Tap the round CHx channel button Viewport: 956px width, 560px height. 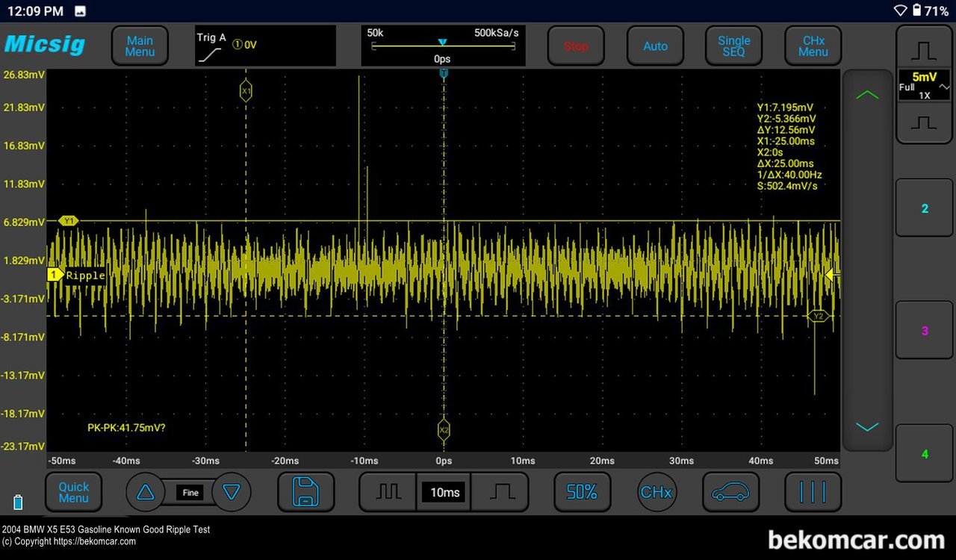click(656, 492)
